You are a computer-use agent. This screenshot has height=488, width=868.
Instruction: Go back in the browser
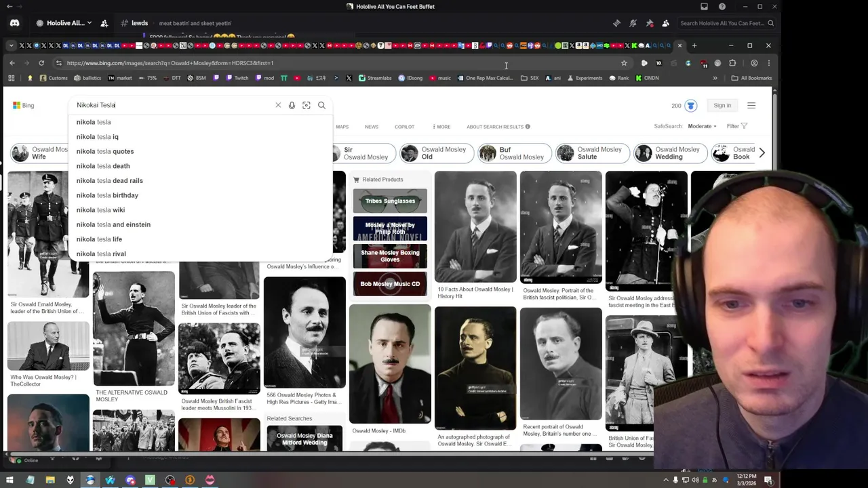(x=12, y=63)
